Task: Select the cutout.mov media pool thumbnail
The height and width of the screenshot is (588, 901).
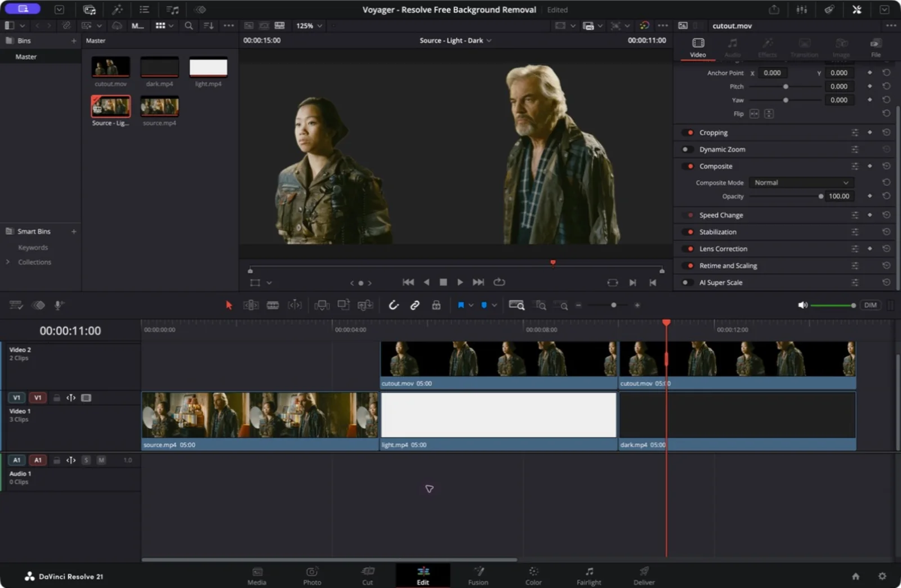Action: pos(110,67)
